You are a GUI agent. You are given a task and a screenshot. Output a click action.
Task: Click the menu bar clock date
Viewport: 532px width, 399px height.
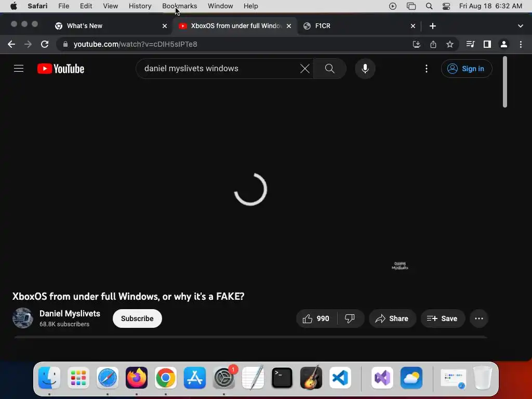(490, 6)
